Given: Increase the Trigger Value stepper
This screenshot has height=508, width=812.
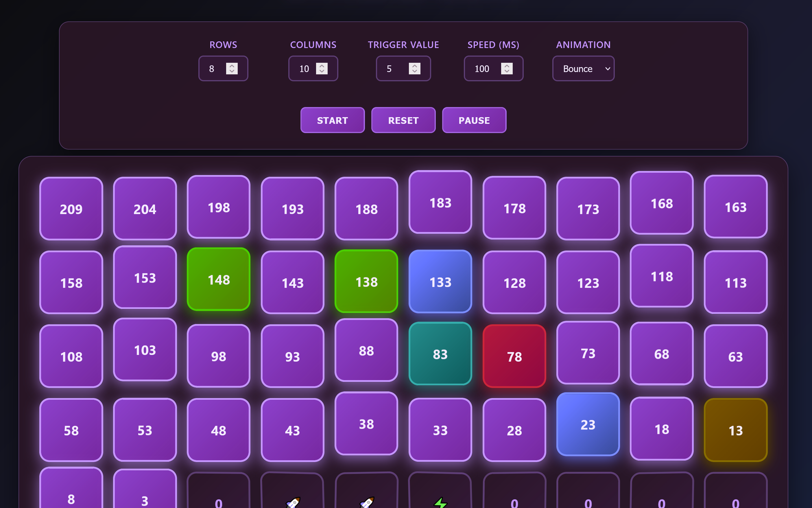Looking at the screenshot, I should (x=414, y=66).
